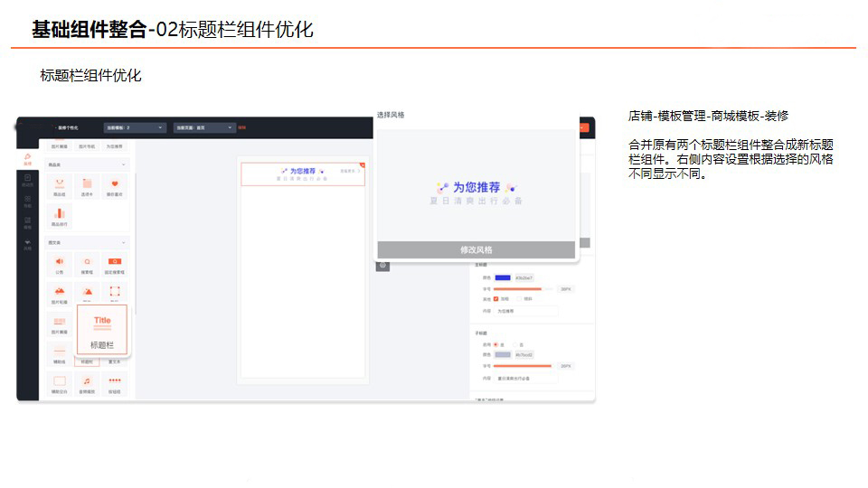The width and height of the screenshot is (868, 488).
Task: Add the 搜索框 magnifier component tile
Action: 87,265
